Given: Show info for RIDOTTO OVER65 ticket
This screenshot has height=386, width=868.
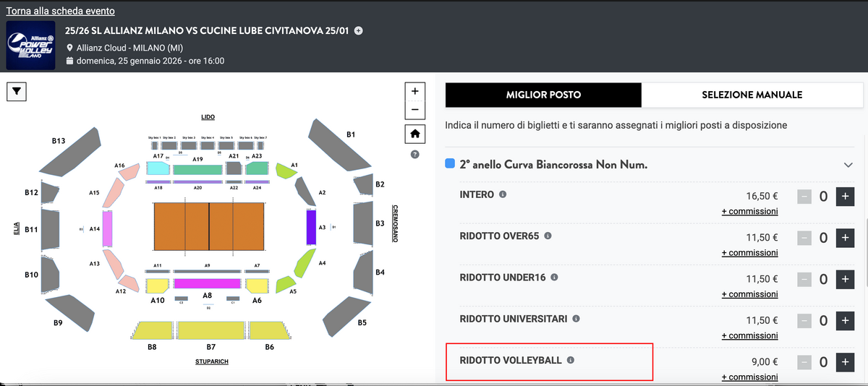Looking at the screenshot, I should tap(548, 236).
